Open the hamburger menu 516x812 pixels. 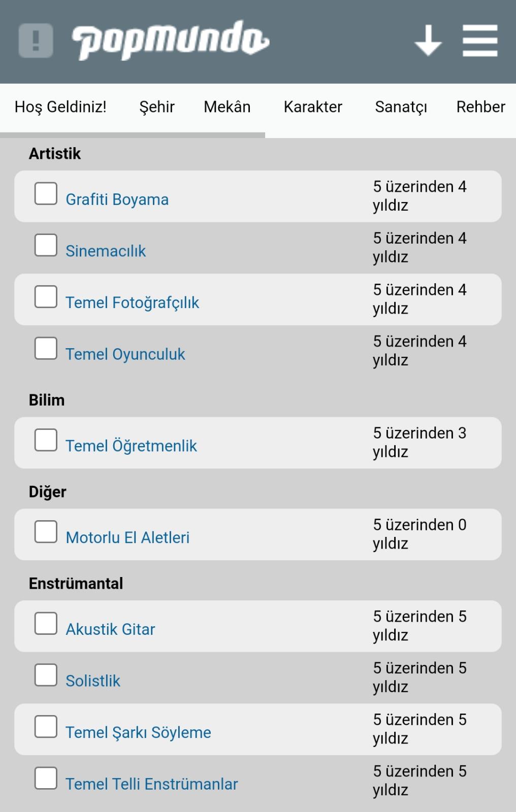click(x=480, y=41)
